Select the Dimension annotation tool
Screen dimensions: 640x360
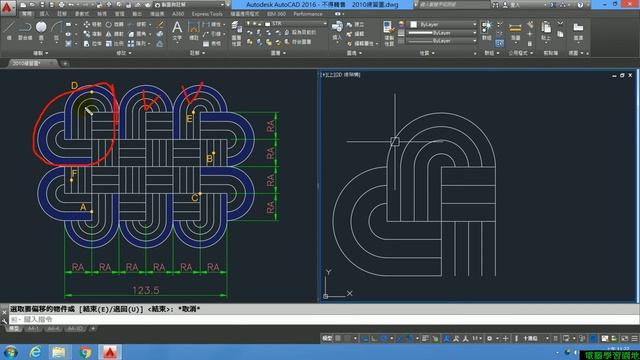click(x=193, y=31)
